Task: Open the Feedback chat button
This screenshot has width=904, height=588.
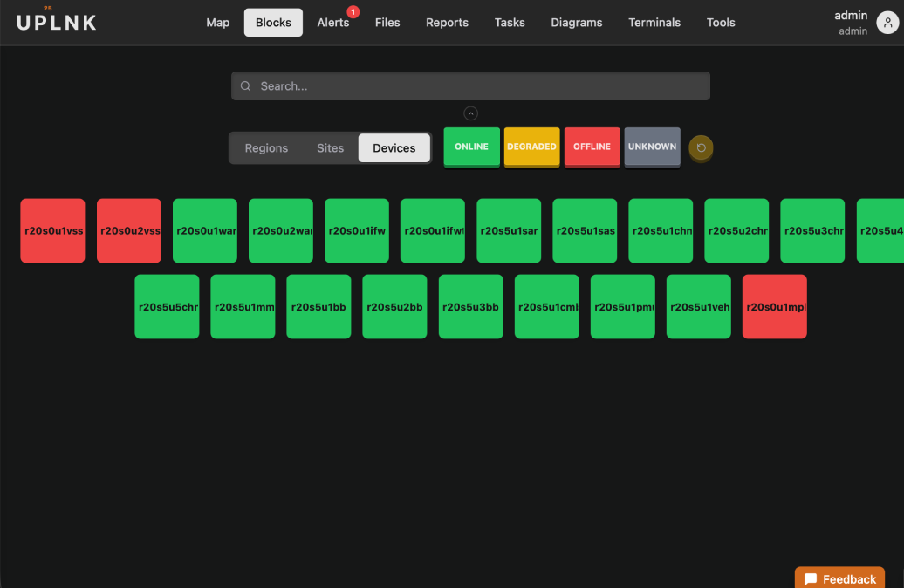Action: (839, 578)
